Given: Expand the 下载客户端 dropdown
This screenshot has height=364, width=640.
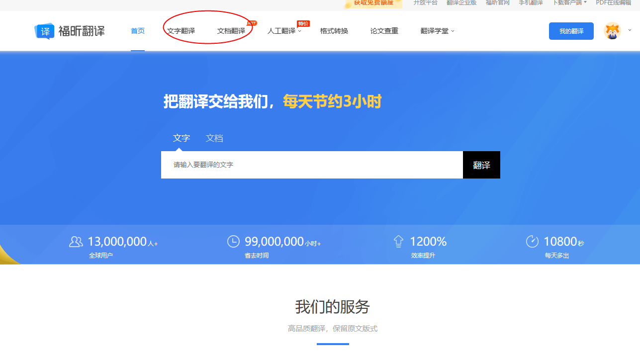Looking at the screenshot, I should click(x=569, y=2).
